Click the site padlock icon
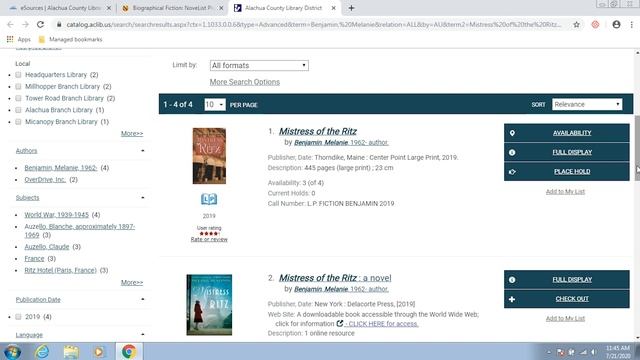 click(x=59, y=24)
